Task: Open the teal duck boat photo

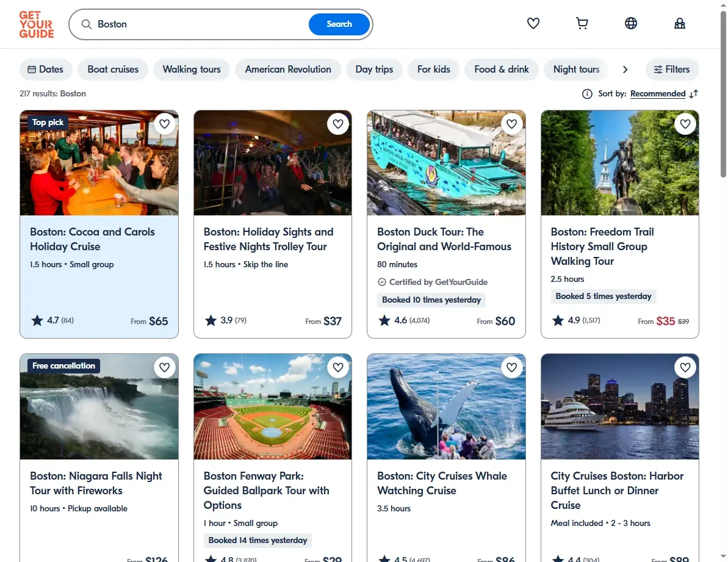Action: click(x=446, y=163)
